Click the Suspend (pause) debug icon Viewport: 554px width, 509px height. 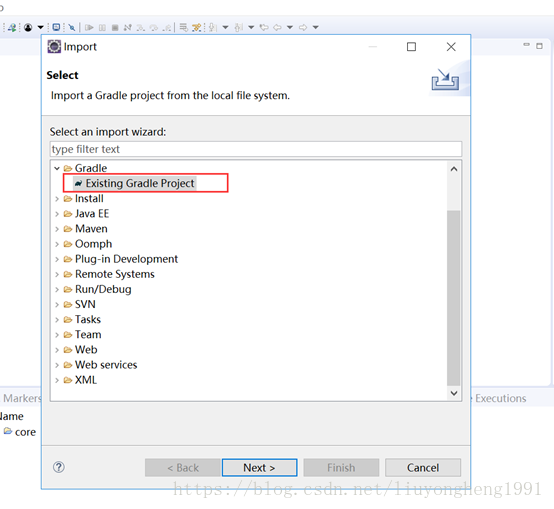(102, 27)
